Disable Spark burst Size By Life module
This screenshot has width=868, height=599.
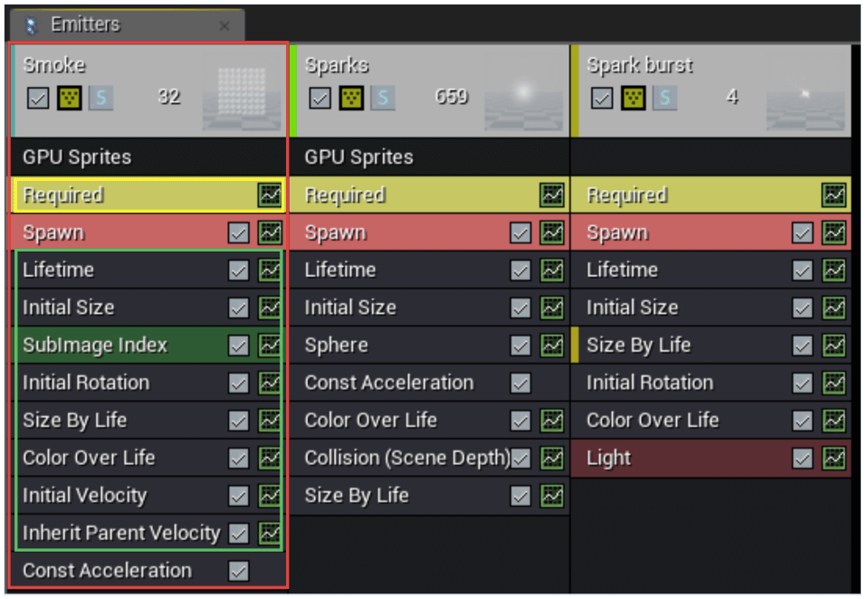[803, 345]
